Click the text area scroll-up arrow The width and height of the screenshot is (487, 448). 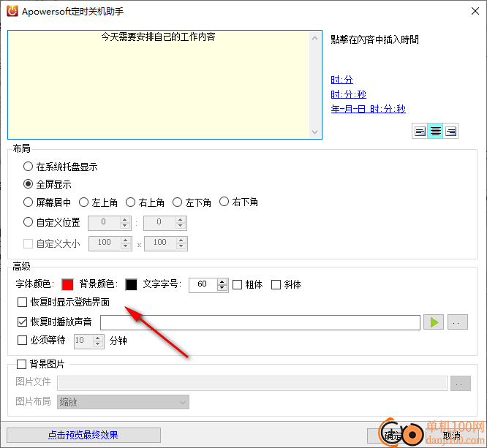click(x=315, y=38)
